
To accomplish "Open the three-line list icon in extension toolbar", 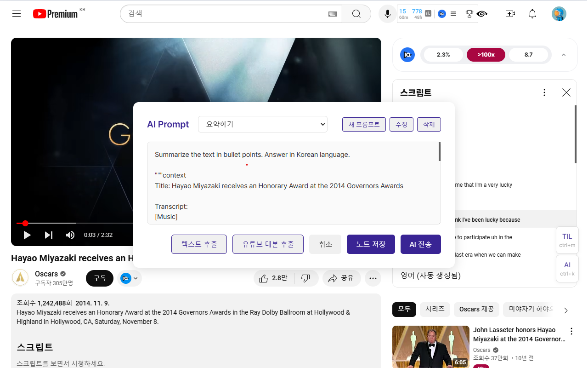I will (x=453, y=14).
